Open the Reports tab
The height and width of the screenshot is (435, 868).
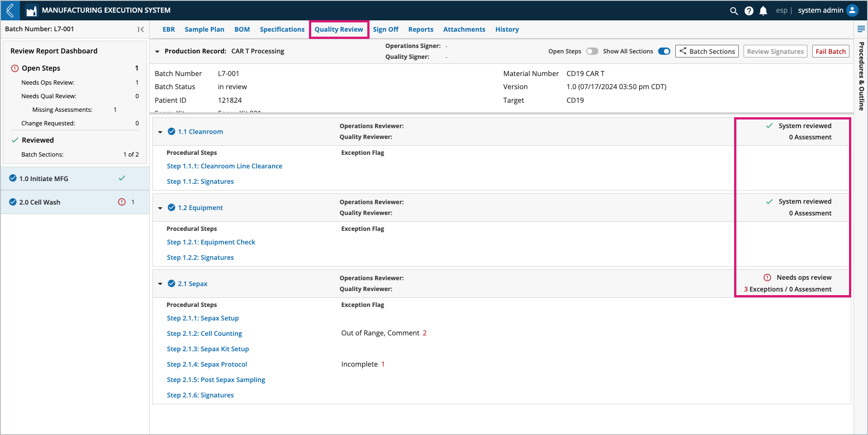tap(421, 29)
